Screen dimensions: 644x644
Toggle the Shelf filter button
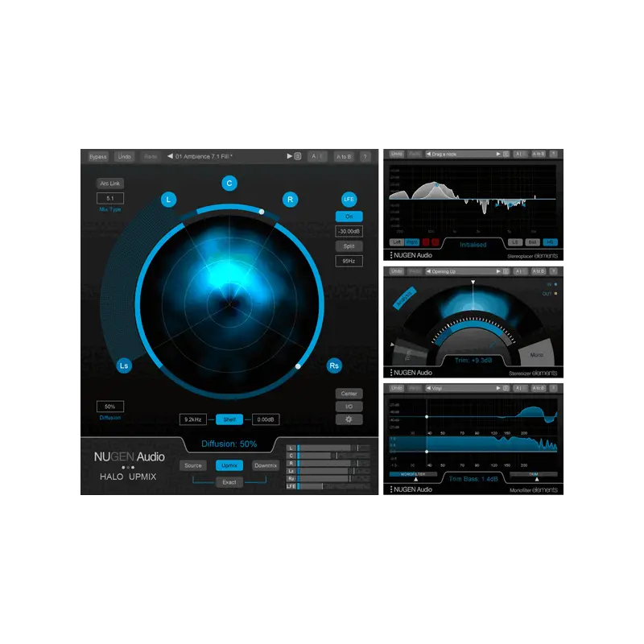click(229, 419)
